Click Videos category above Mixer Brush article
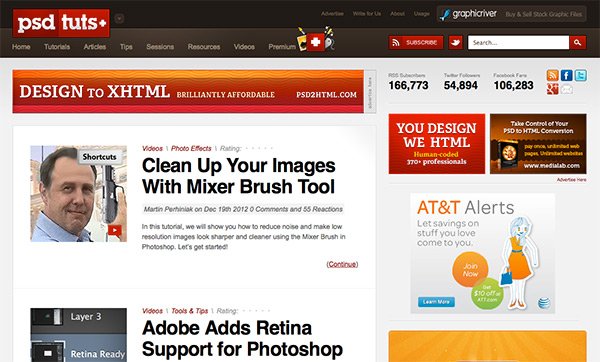Viewport: 600px width, 362px height. (152, 148)
